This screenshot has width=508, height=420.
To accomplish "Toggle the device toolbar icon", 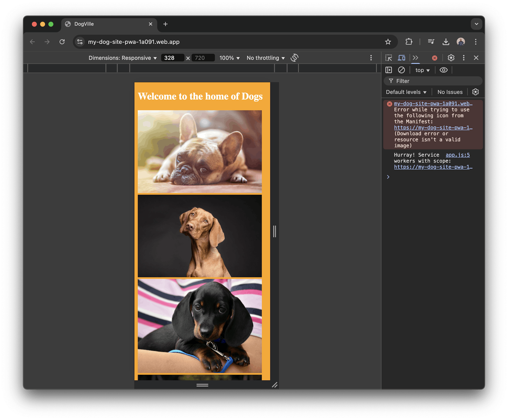I will [401, 58].
